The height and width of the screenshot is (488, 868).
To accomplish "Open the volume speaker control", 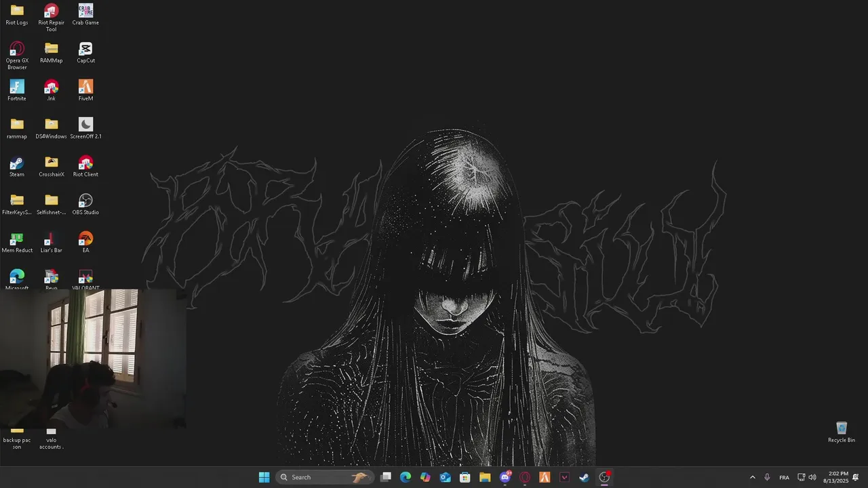I will 812,477.
